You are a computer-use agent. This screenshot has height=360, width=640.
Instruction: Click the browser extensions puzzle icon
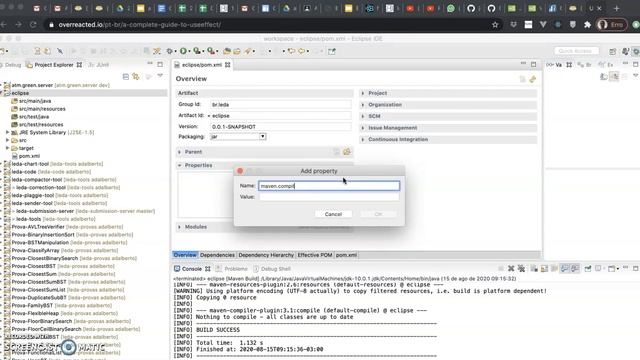click(x=587, y=25)
